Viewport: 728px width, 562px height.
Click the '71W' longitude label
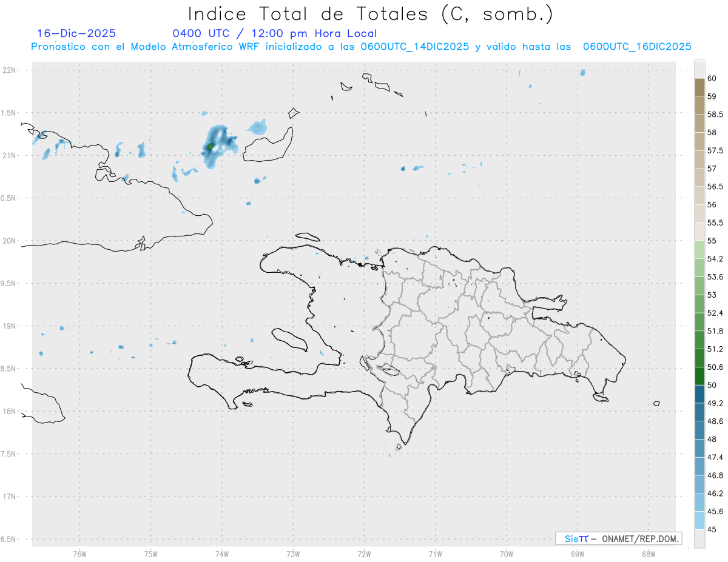435,554
